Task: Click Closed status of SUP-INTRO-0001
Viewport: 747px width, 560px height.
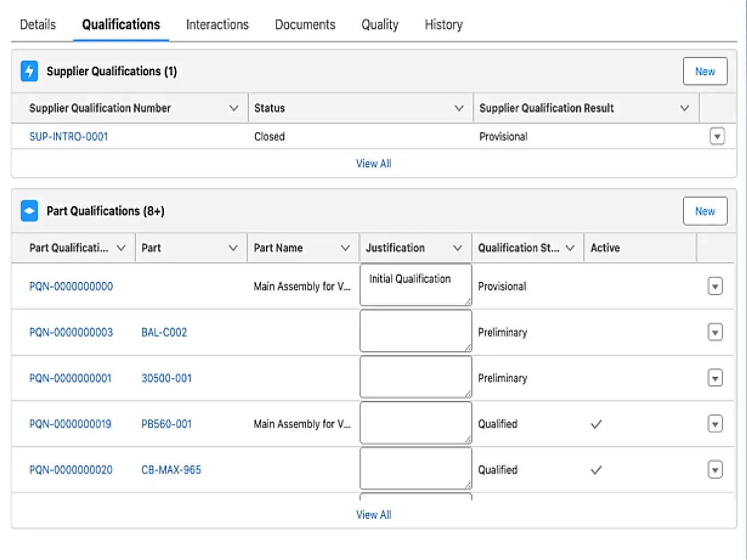Action: pyautogui.click(x=270, y=136)
